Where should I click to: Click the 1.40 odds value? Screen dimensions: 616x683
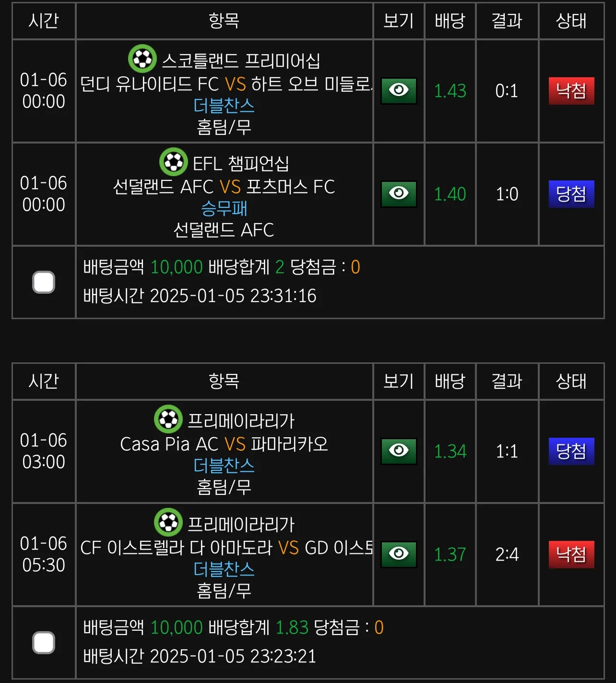click(x=450, y=194)
